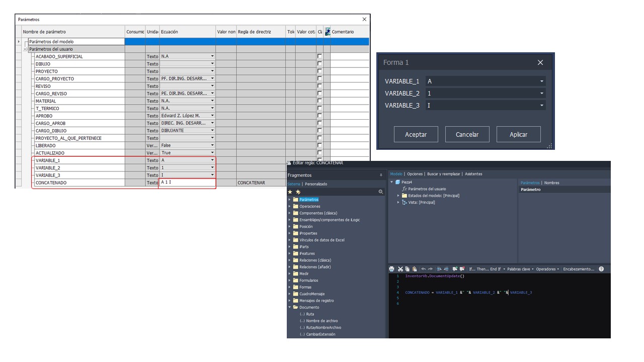Click the Print icon in the rule editor
The image size is (644, 362).
[x=391, y=269]
